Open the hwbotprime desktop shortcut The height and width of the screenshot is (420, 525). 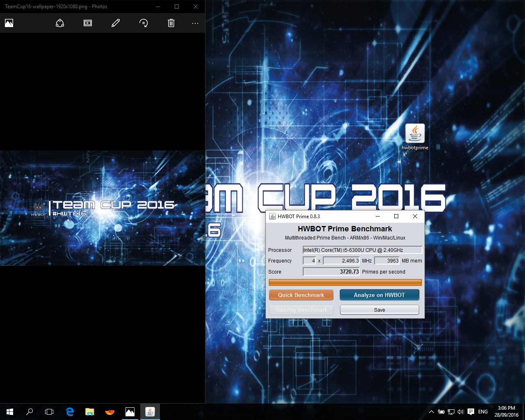click(415, 137)
